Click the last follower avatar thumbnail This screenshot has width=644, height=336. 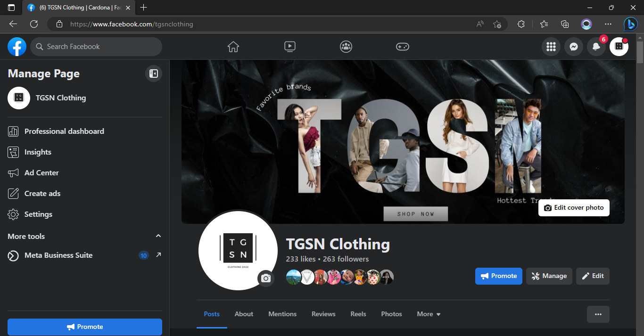coord(387,277)
